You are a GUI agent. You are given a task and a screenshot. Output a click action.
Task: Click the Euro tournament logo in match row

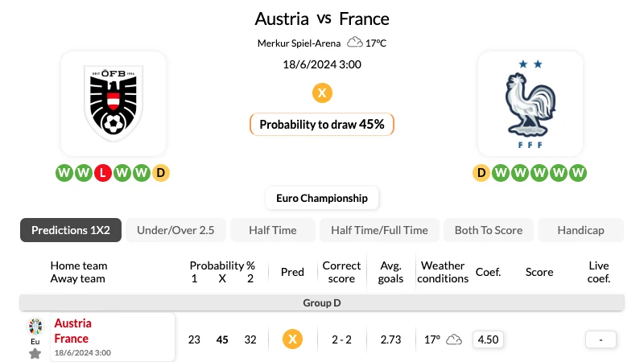tap(35, 327)
